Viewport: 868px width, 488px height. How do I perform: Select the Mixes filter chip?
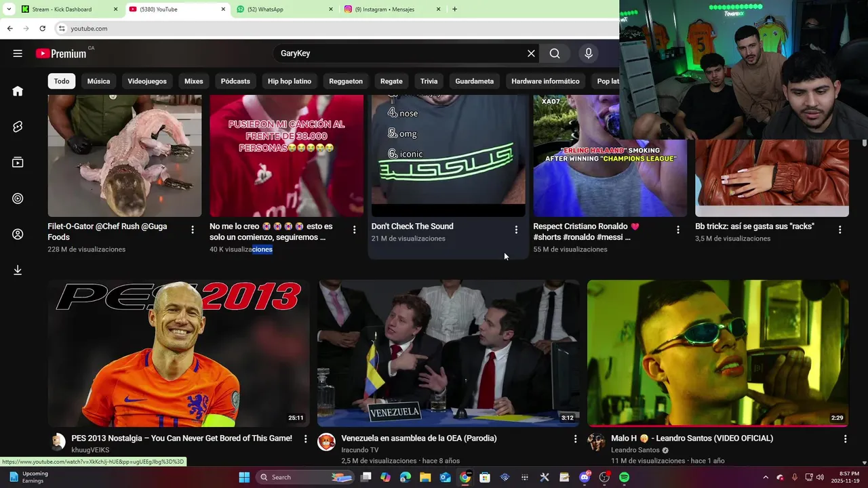point(194,81)
